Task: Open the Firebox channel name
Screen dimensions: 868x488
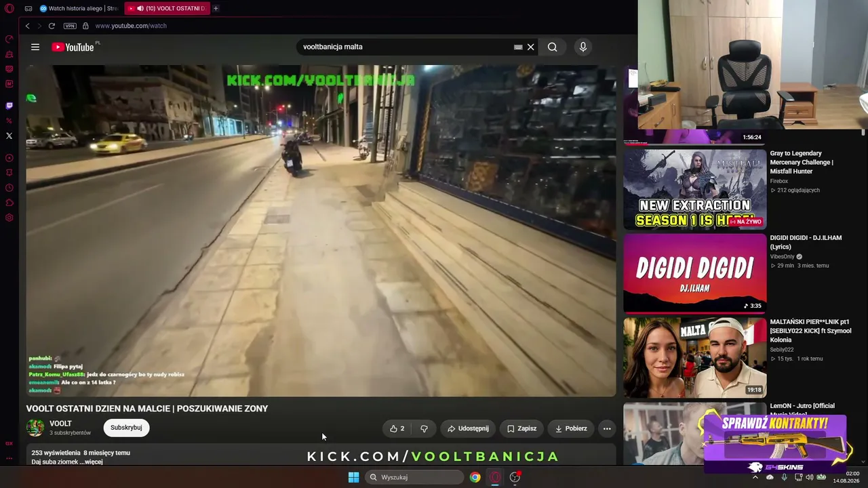Action: 779,181
